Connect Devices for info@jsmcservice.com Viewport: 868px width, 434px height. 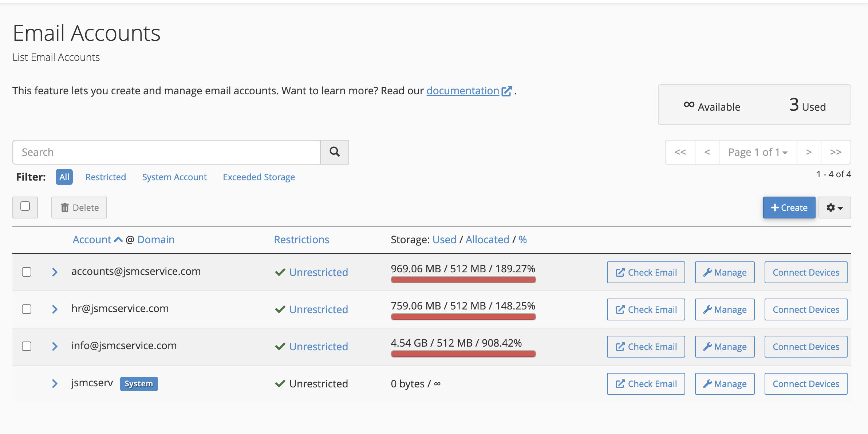pyautogui.click(x=806, y=347)
